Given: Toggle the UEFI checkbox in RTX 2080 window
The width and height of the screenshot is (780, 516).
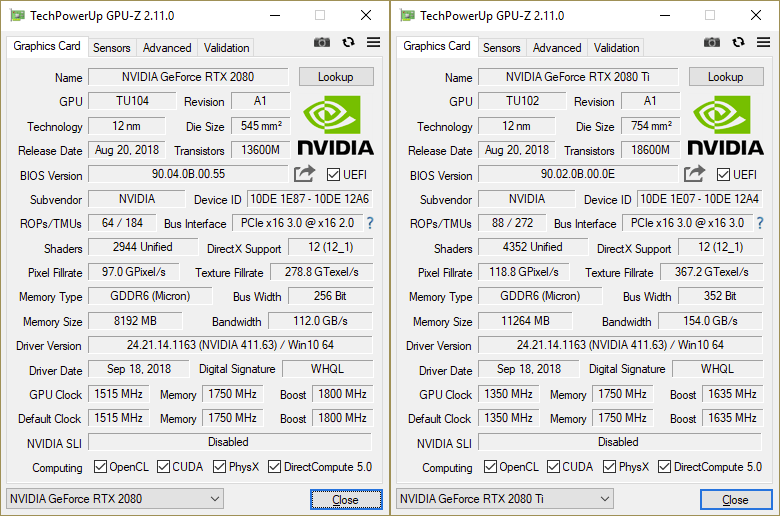Looking at the screenshot, I should point(334,175).
